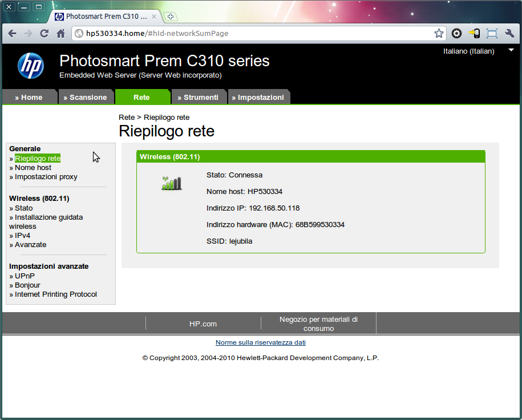This screenshot has height=420, width=522.
Task: Click the Nome host HP530334 text
Action: click(244, 192)
